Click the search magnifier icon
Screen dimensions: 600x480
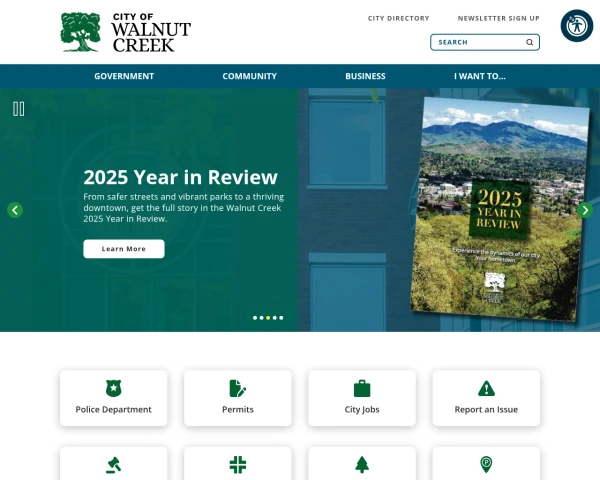pos(530,42)
